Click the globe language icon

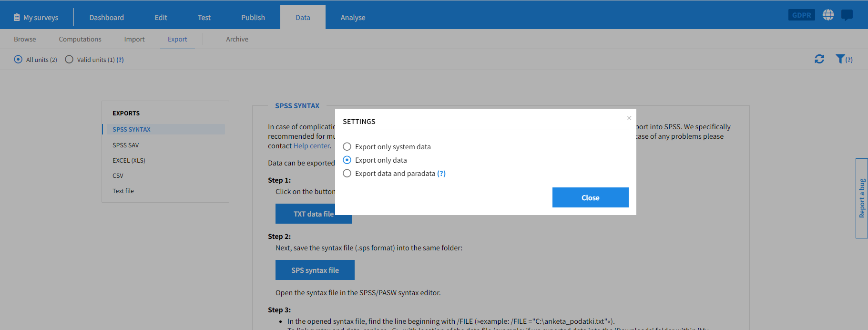pos(828,15)
